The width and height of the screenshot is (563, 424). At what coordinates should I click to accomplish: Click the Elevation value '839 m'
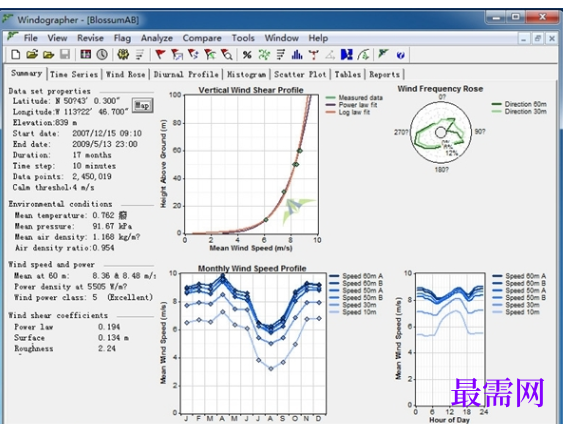tap(66, 122)
